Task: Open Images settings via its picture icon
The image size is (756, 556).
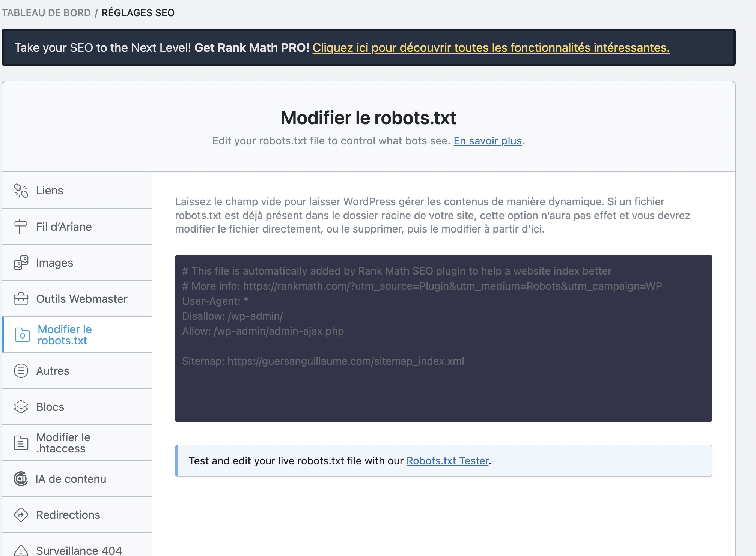Action: point(21,263)
